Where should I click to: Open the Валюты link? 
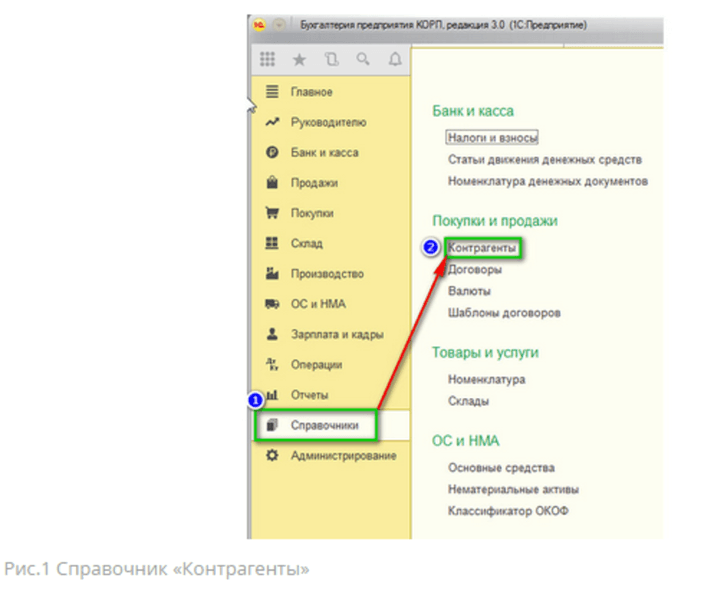coord(469,291)
